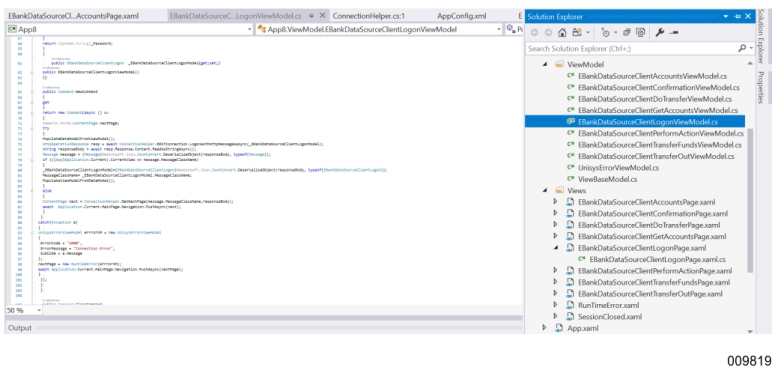Select the Views folder icon

pos(559,190)
